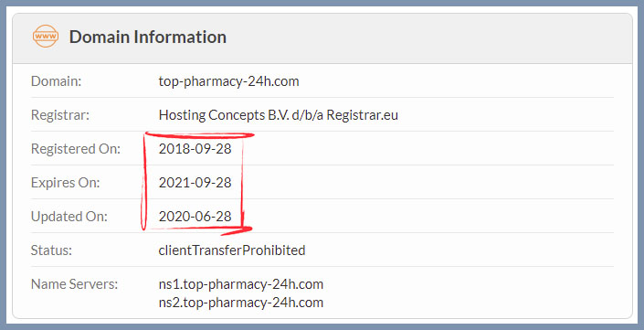Select the domain name top-pharmacy-24h.com
The image size is (644, 330).
coord(228,81)
